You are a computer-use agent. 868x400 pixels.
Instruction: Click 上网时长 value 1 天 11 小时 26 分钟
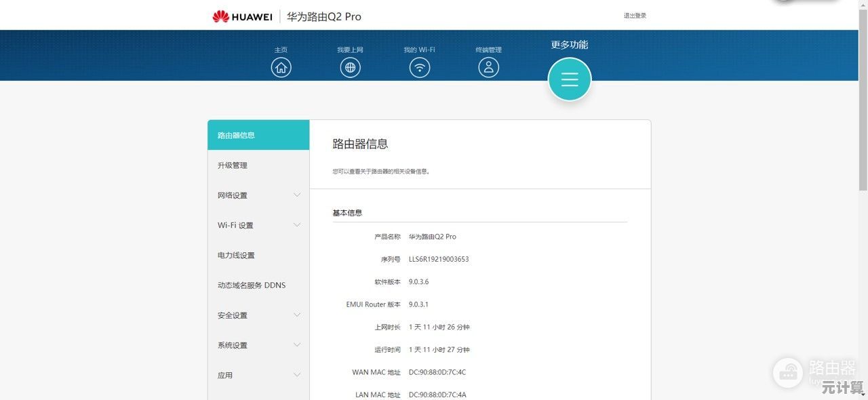(439, 327)
